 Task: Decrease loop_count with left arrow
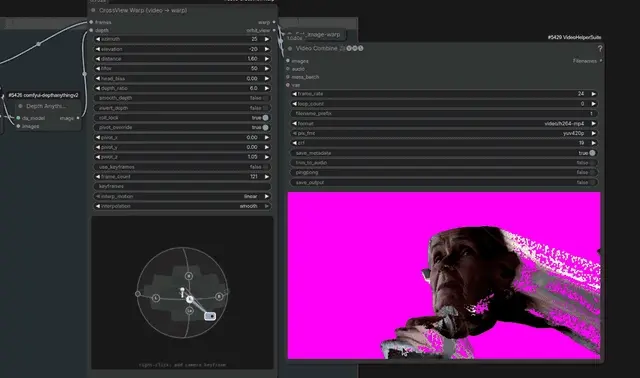point(294,104)
